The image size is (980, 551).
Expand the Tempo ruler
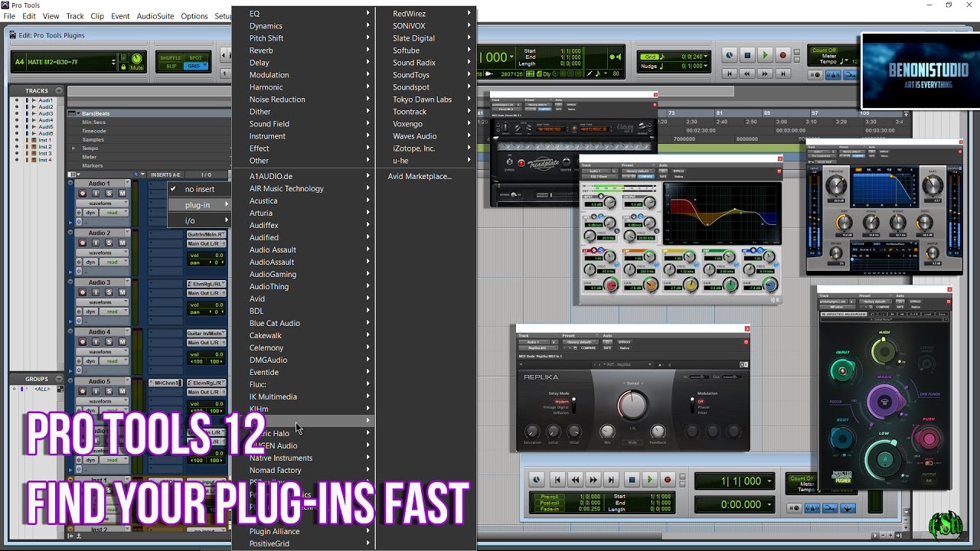coord(73,148)
